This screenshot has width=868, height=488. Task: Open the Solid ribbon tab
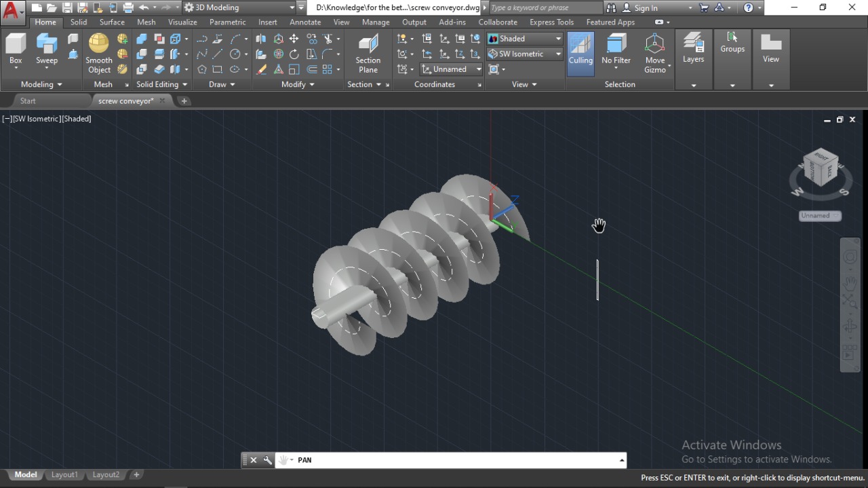click(x=79, y=22)
